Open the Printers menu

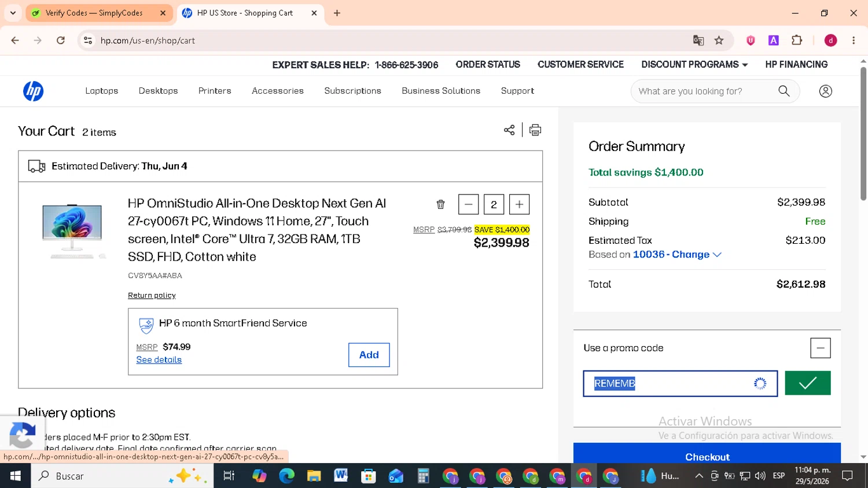point(215,91)
